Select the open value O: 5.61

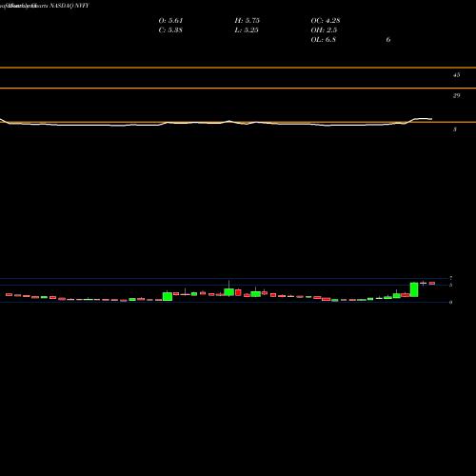tap(170, 21)
